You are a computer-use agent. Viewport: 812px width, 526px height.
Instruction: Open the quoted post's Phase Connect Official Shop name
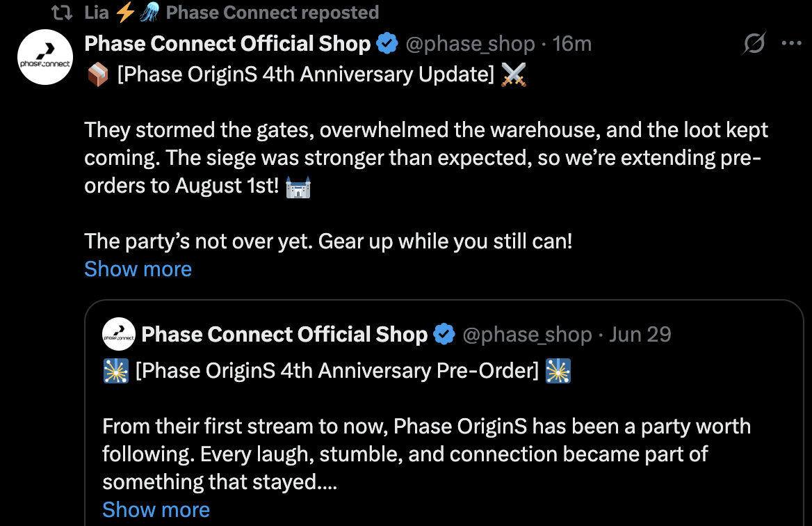click(284, 335)
